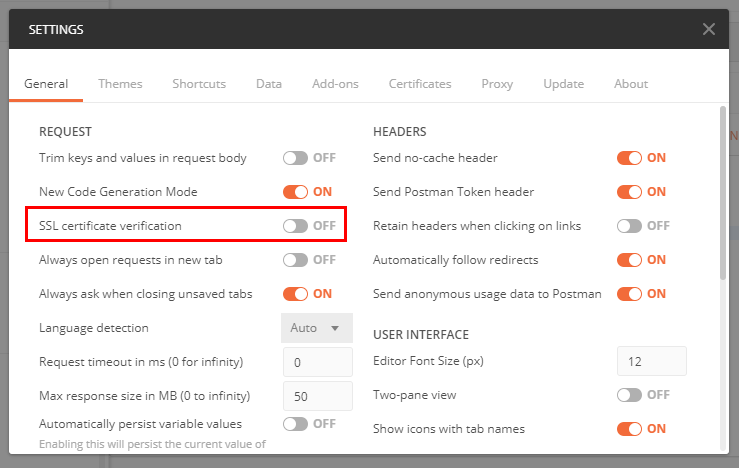Turn off Automatically follow redirects
Image resolution: width=739 pixels, height=468 pixels.
click(629, 260)
